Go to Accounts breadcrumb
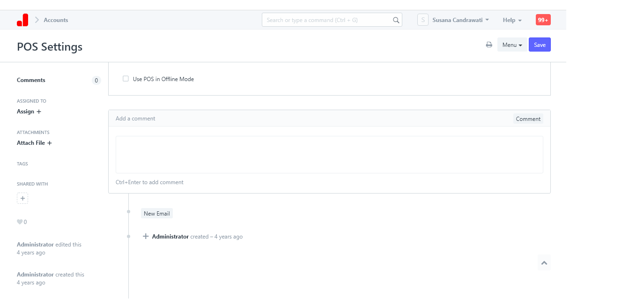Screen dimensions: 644x306 (x=56, y=20)
